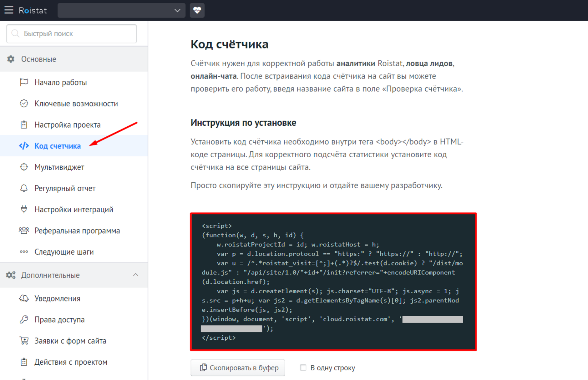This screenshot has height=380, width=588.
Task: Click the search magnifier icon
Action: point(15,33)
